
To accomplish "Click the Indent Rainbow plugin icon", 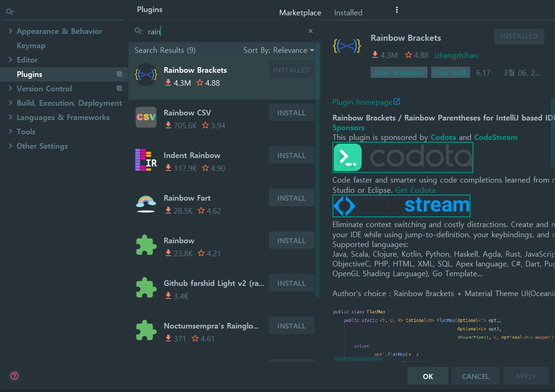I will click(146, 160).
